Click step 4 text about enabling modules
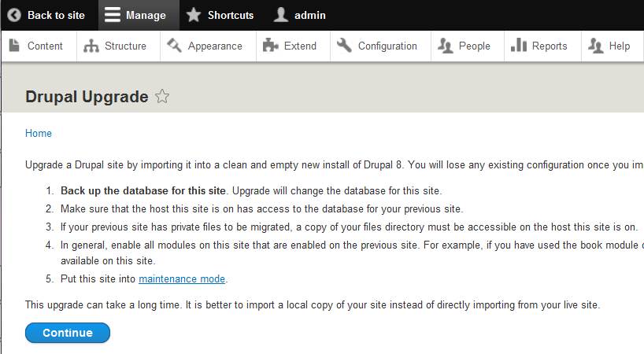 (x=352, y=253)
